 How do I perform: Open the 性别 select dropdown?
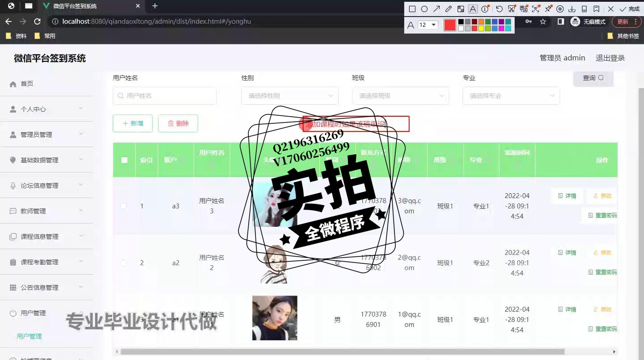[x=290, y=96]
